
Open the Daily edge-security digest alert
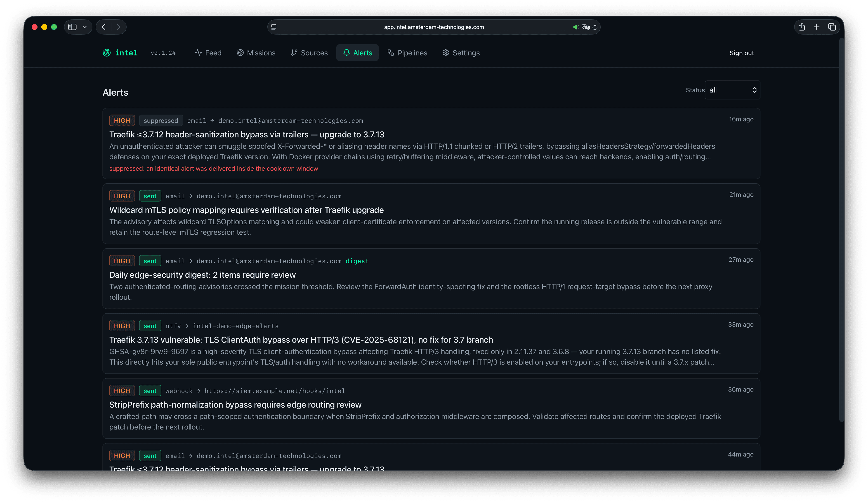coord(202,275)
